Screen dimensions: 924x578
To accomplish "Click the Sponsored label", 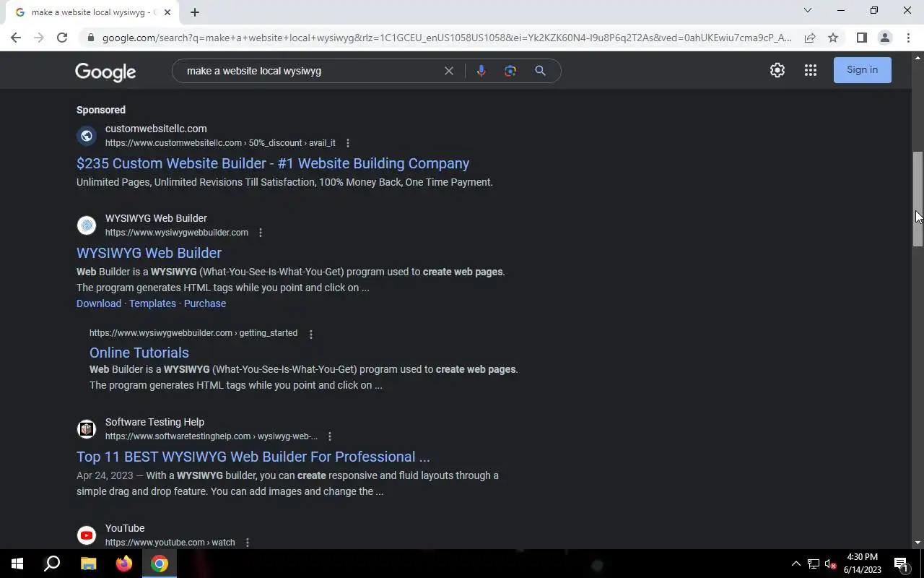I will point(101,110).
